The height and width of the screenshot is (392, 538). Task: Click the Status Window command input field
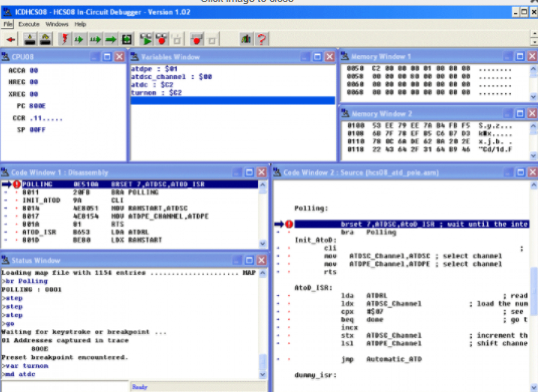65,386
